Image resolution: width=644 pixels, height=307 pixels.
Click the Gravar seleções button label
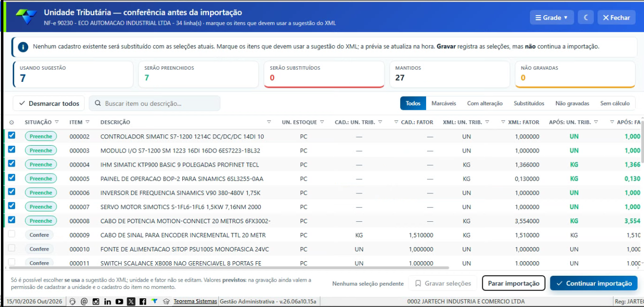pyautogui.click(x=448, y=283)
